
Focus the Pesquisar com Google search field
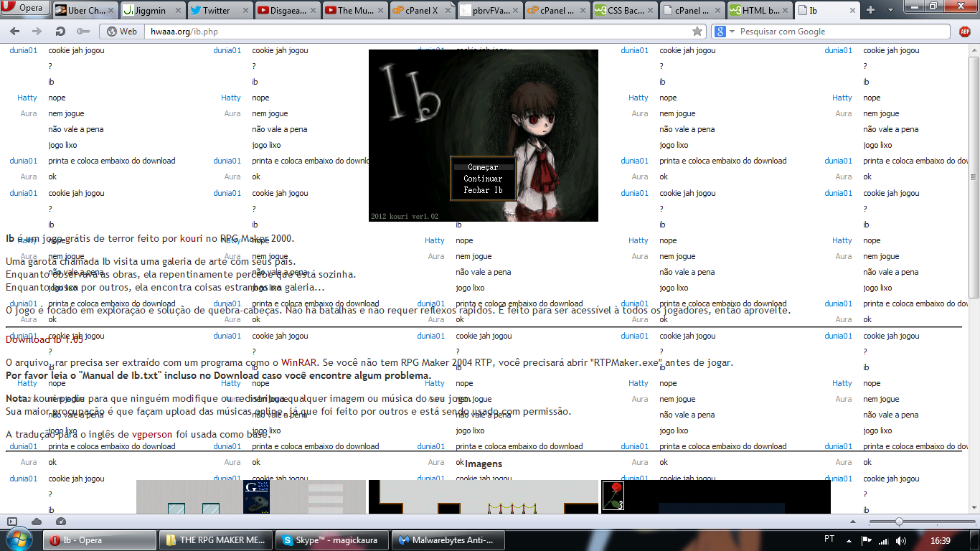pyautogui.click(x=843, y=32)
